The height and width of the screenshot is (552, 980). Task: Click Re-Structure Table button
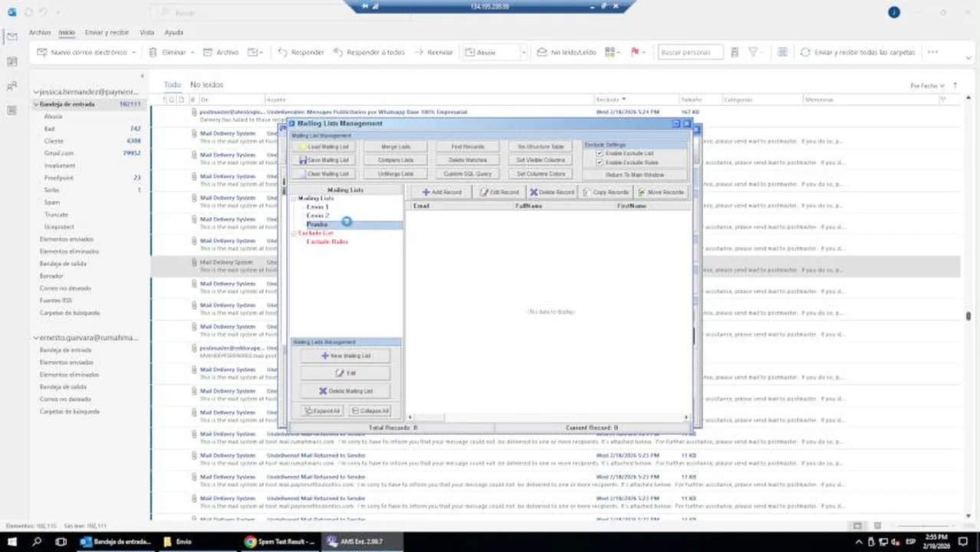coord(541,146)
